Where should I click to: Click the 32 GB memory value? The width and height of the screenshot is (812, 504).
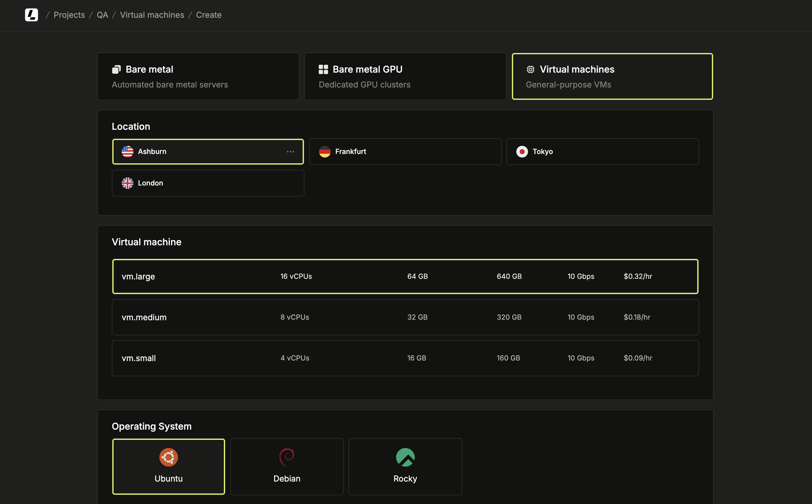[x=417, y=317]
